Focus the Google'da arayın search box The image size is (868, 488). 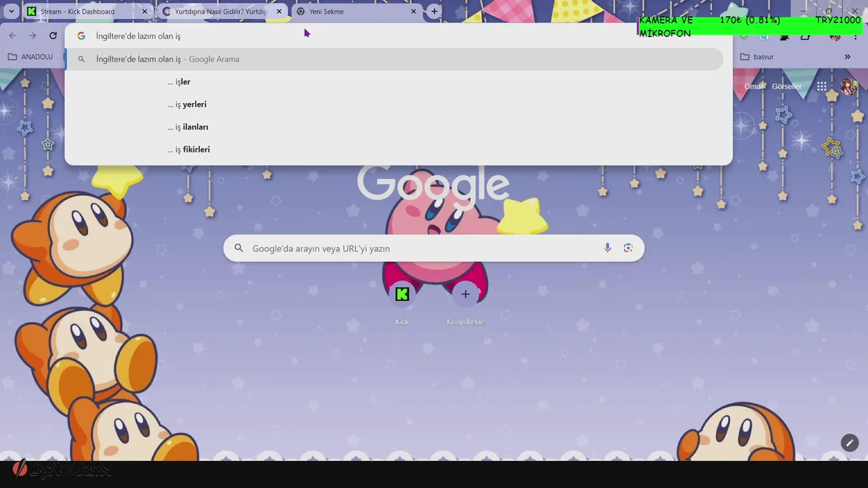click(434, 248)
